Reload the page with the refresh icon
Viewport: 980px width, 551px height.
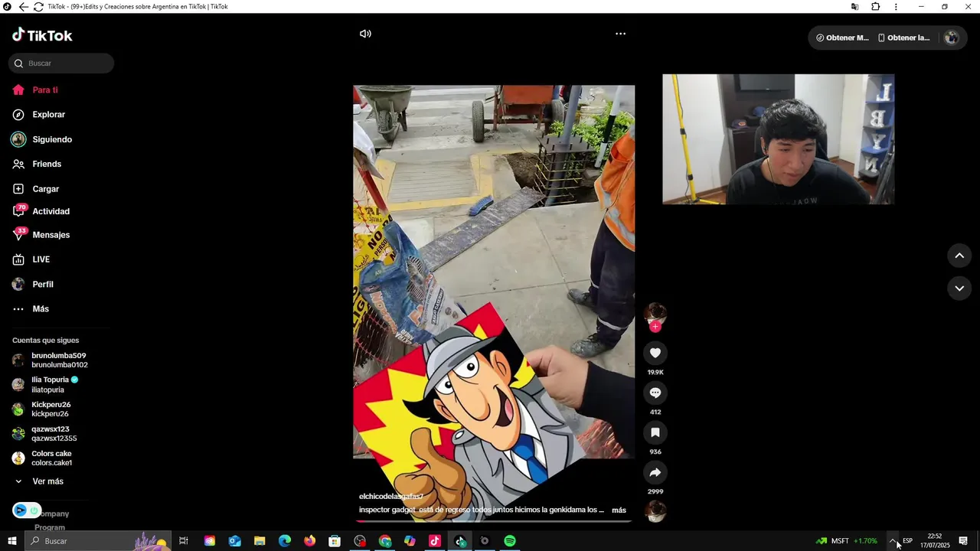tap(38, 7)
